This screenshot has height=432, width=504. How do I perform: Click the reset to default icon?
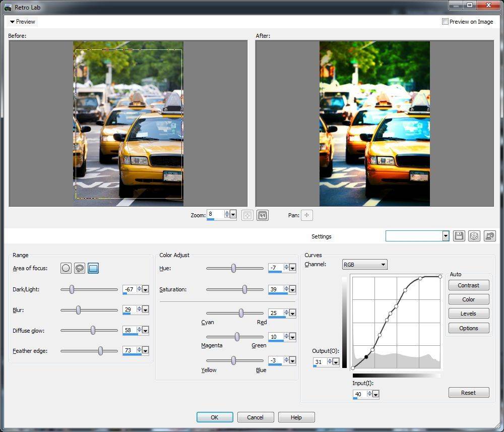tap(489, 236)
